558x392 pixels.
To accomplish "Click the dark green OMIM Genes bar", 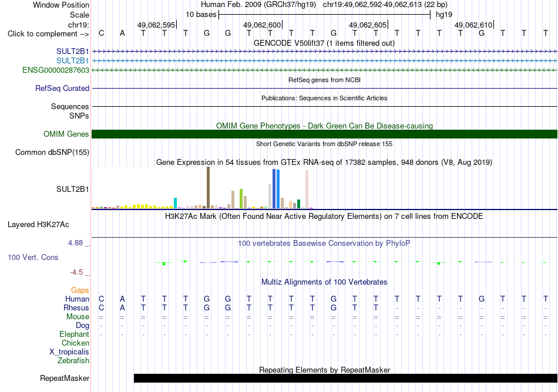I will (x=324, y=134).
